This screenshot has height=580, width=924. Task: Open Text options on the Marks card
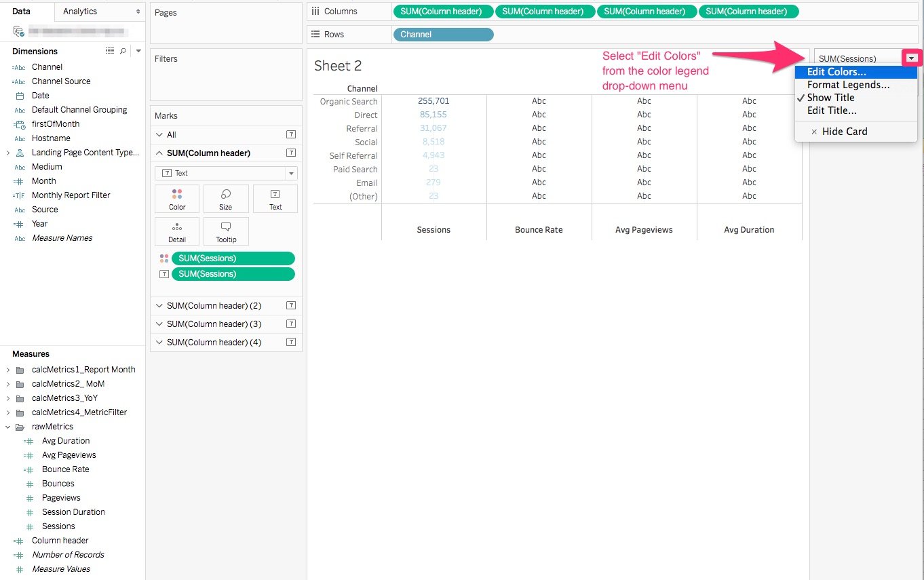pyautogui.click(x=275, y=198)
